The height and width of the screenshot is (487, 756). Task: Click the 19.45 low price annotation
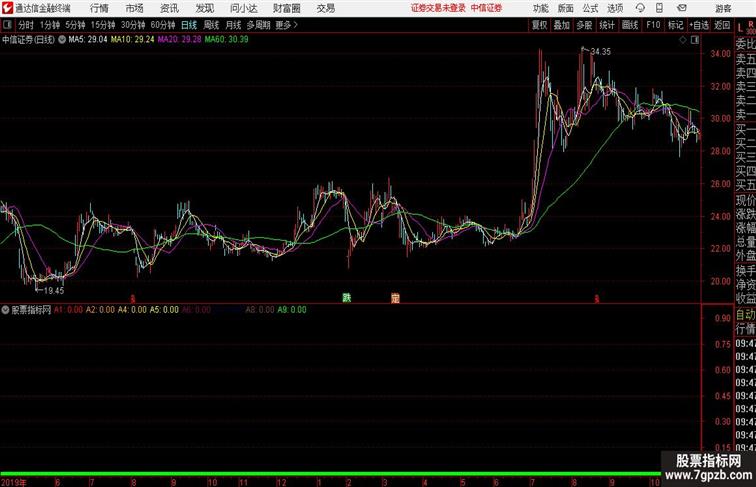pyautogui.click(x=54, y=291)
